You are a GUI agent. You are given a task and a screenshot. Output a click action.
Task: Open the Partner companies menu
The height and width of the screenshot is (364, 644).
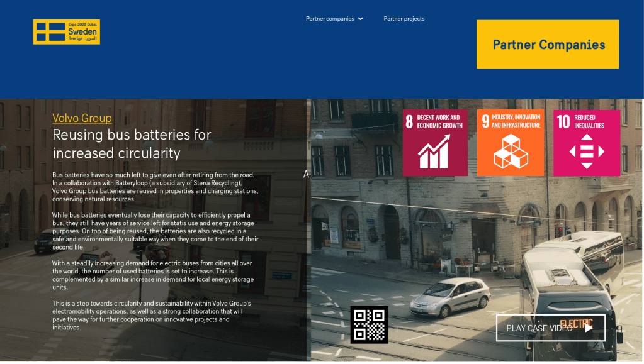point(330,19)
